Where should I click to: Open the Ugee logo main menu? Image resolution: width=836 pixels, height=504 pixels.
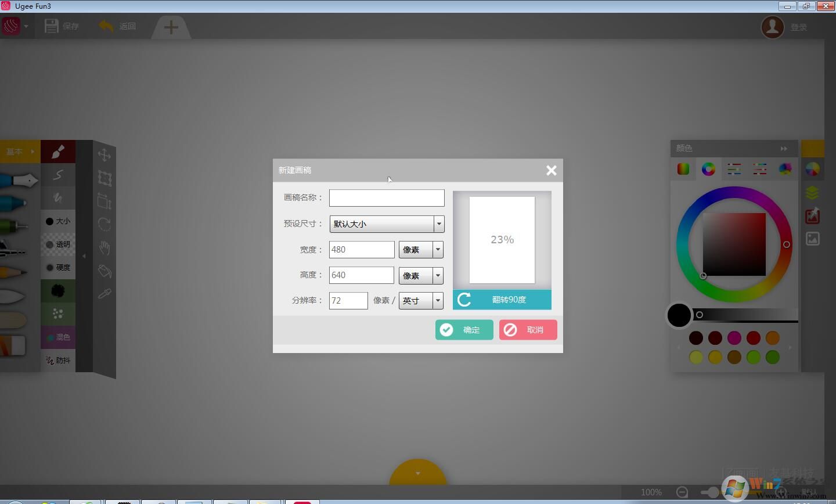(x=11, y=26)
